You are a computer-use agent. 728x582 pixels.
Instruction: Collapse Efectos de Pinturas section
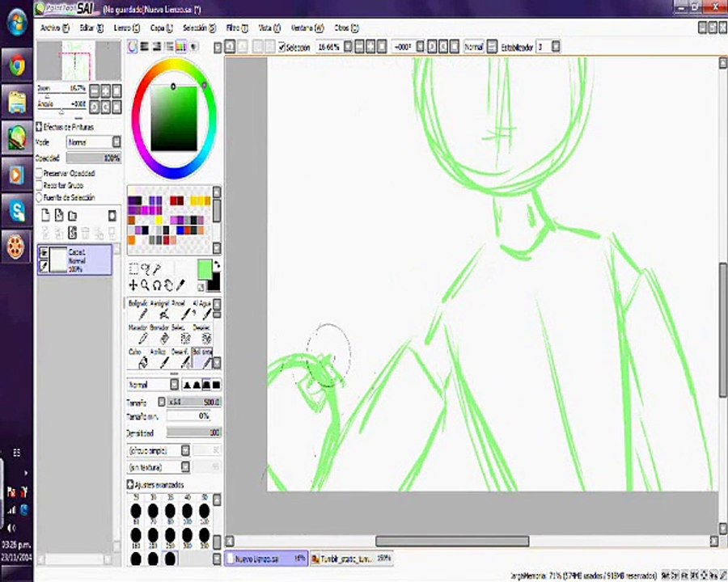pos(39,127)
